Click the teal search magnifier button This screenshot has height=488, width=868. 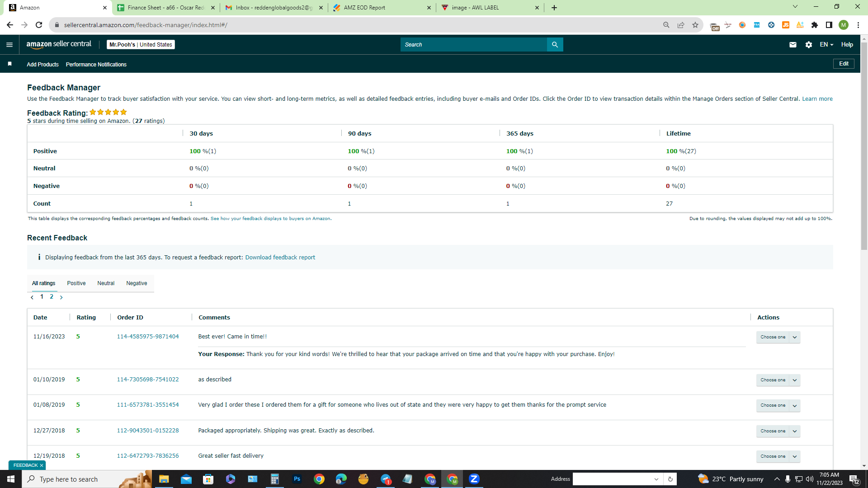(x=555, y=45)
